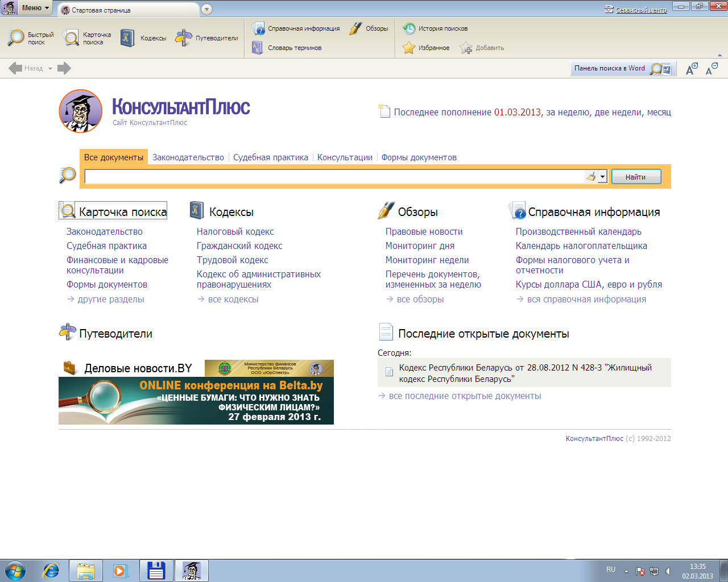Go back with the Назад arrow

coord(15,68)
